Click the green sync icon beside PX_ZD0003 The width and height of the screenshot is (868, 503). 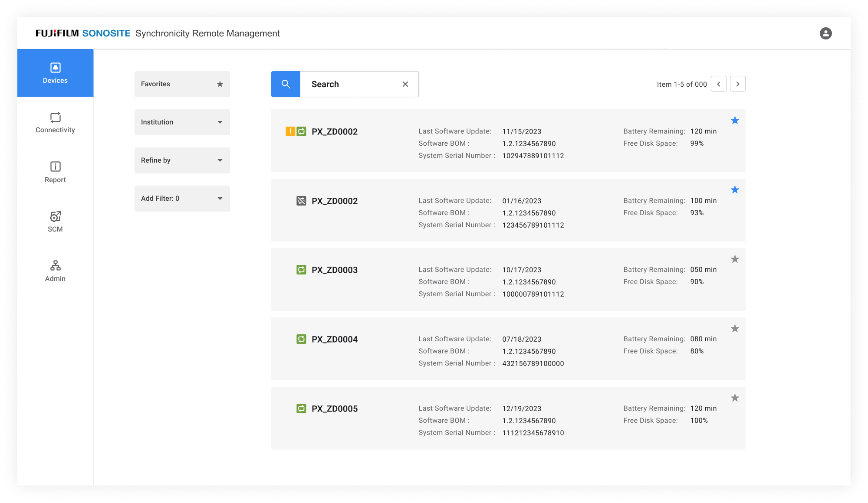[x=301, y=270]
